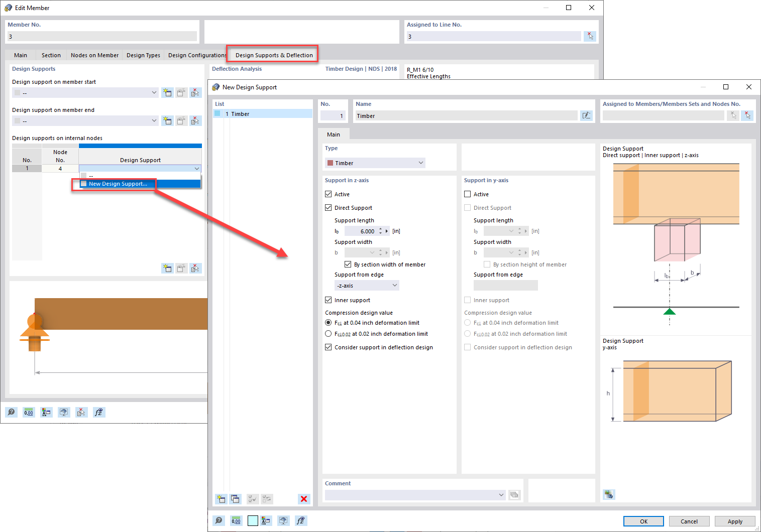This screenshot has height=532, width=761.
Task: Open Design support on member end dropdown
Action: pos(154,121)
